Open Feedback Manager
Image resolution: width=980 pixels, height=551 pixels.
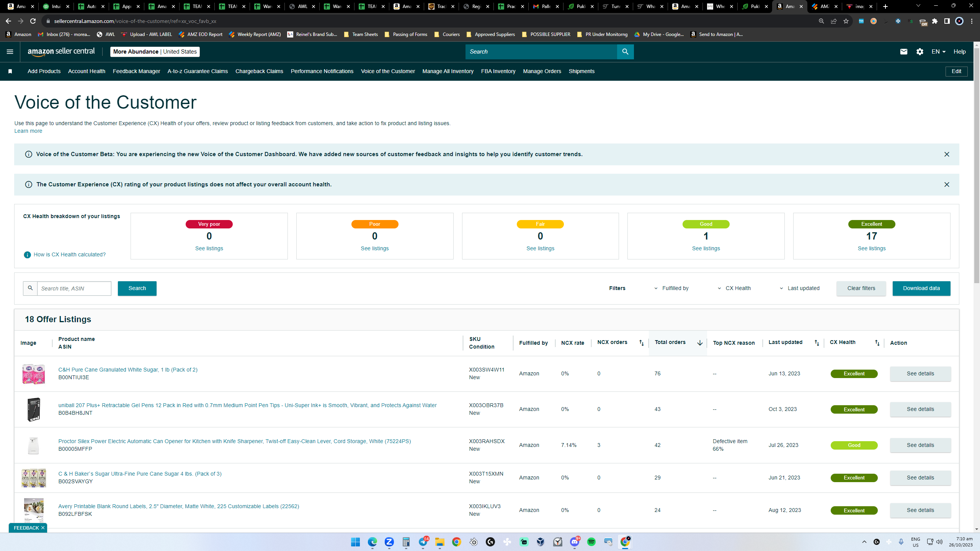(x=136, y=72)
